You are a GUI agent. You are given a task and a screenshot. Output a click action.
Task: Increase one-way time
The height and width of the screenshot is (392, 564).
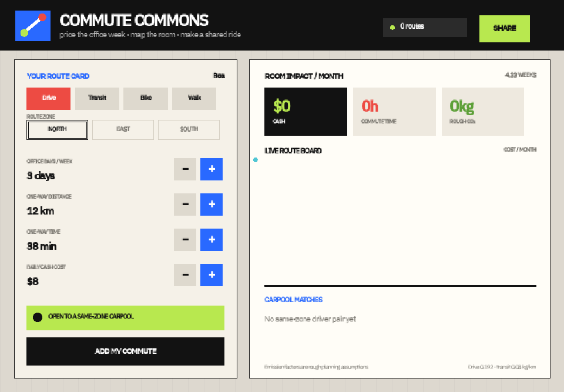click(x=211, y=240)
